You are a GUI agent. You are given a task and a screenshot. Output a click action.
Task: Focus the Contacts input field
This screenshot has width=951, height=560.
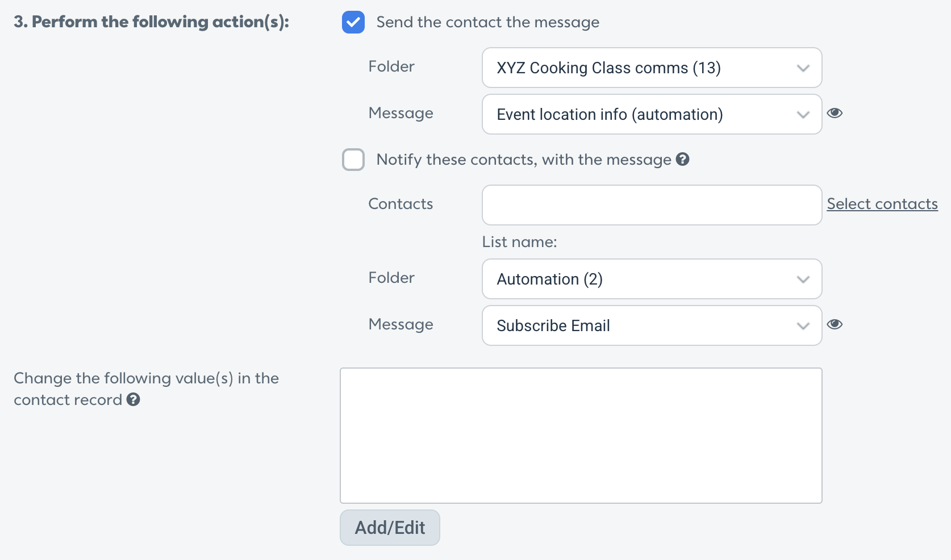click(652, 205)
